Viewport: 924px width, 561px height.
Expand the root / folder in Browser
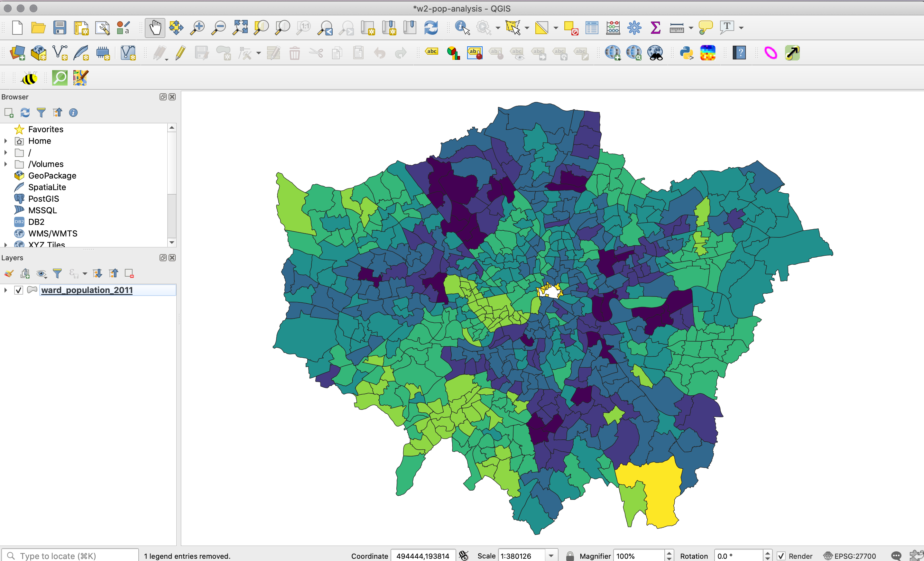(x=5, y=152)
